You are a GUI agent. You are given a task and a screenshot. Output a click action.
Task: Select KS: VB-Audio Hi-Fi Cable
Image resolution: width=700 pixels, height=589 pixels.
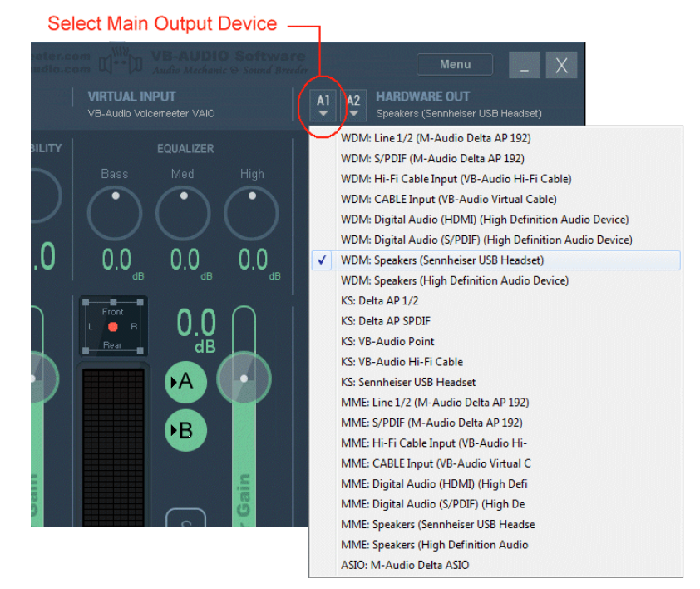click(x=495, y=362)
